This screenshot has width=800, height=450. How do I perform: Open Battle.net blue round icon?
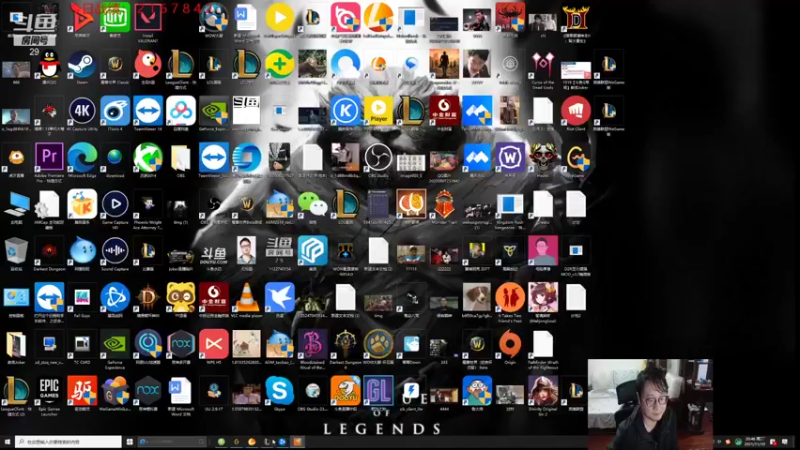click(x=115, y=297)
